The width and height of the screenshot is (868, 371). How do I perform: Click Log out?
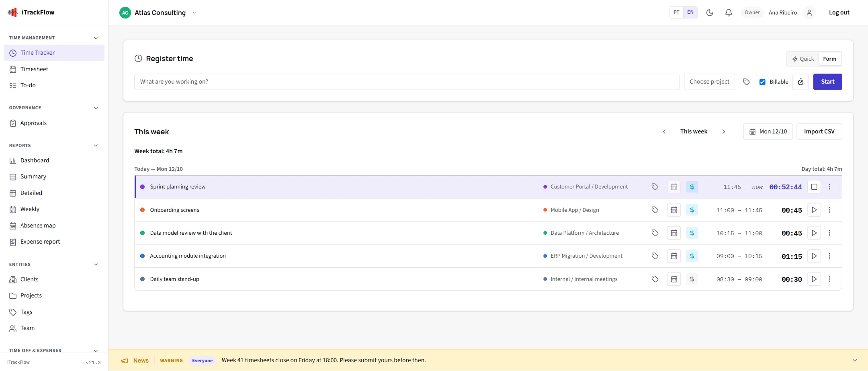(839, 12)
